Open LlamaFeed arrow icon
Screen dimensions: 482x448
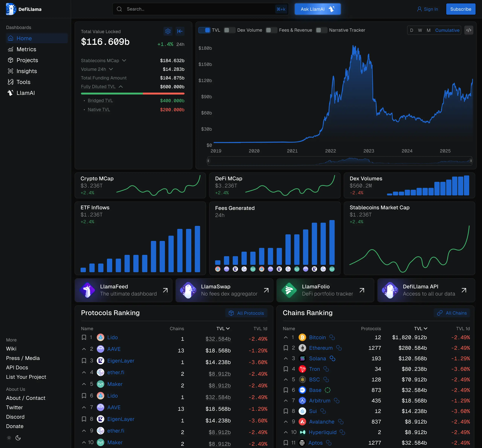[165, 290]
